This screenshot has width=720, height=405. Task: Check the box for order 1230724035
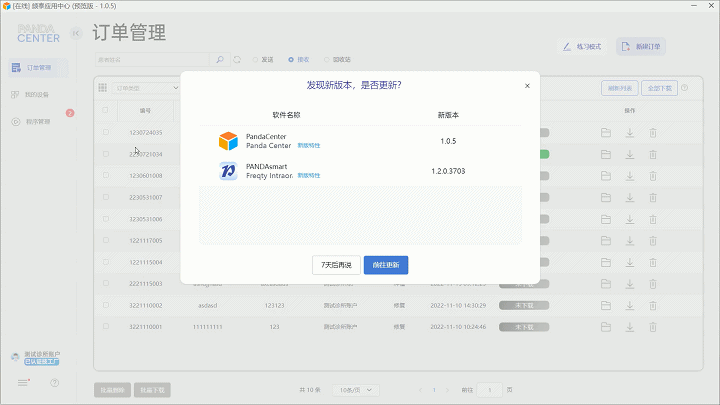coord(106,132)
